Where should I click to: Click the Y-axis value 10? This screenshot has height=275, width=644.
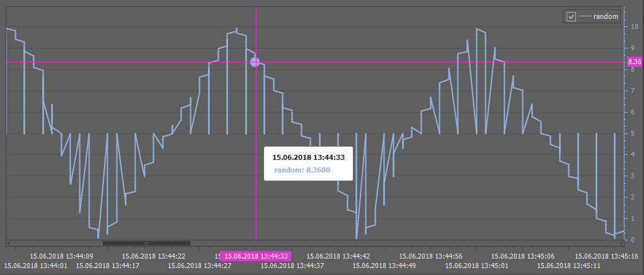pyautogui.click(x=634, y=26)
